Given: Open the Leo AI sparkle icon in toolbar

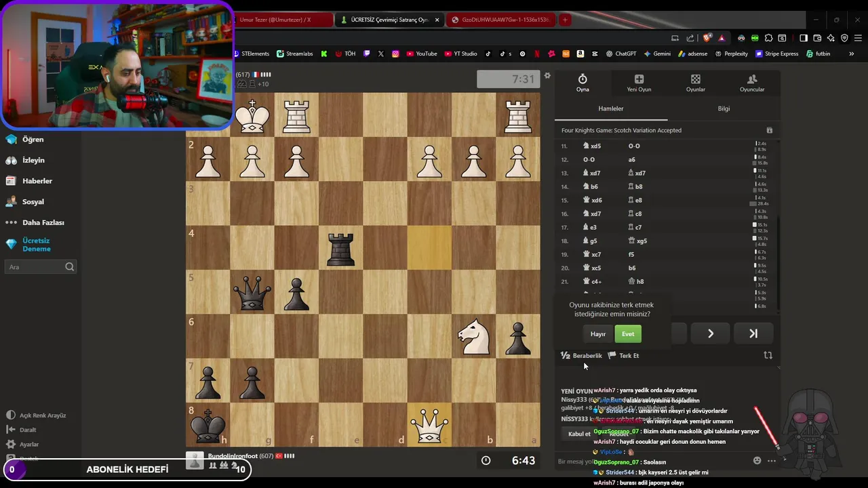Looking at the screenshot, I should tap(831, 38).
